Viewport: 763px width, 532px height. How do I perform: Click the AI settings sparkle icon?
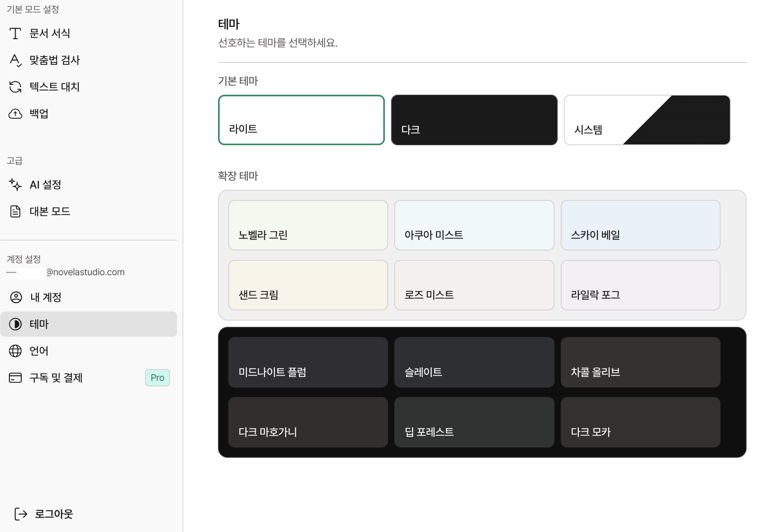point(15,185)
